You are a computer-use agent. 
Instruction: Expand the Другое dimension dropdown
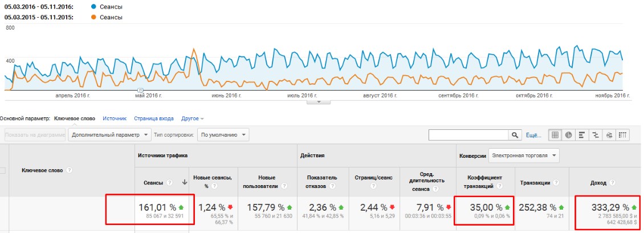pyautogui.click(x=193, y=118)
